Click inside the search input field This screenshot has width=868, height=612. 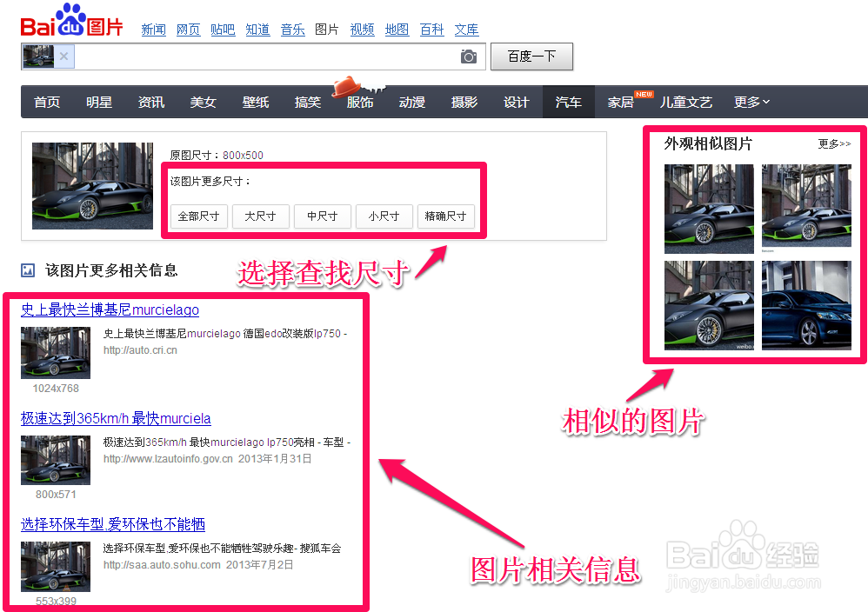[261, 57]
